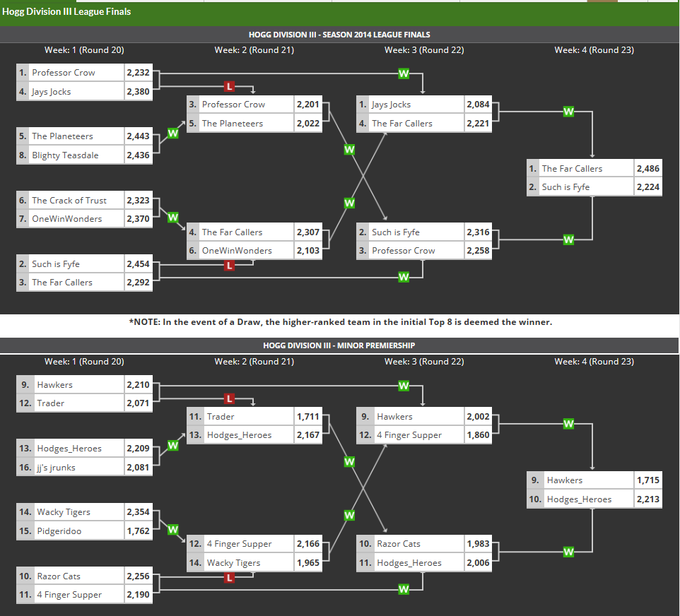Select Hodges_Heroes with score 2,213
The height and width of the screenshot is (616, 680).
(x=579, y=499)
